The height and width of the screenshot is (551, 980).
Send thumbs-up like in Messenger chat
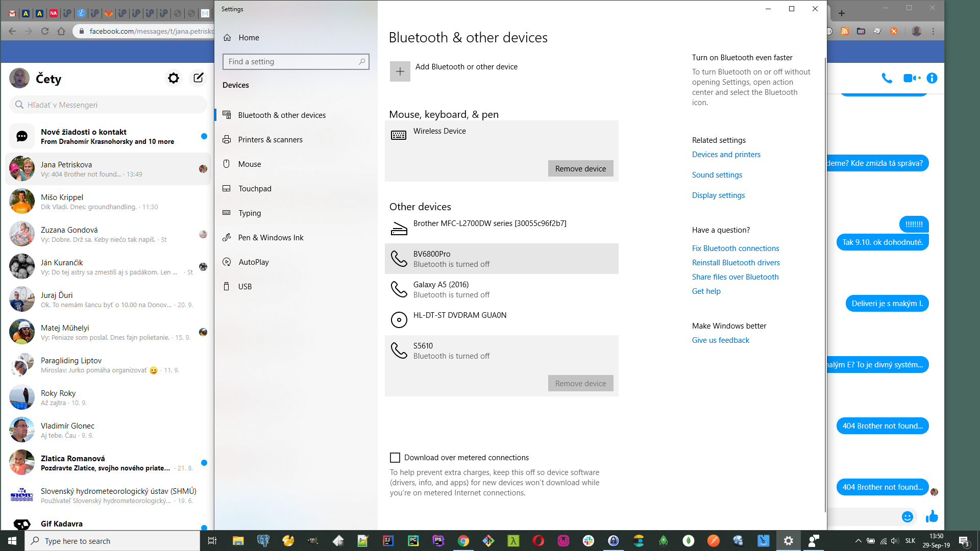pyautogui.click(x=932, y=516)
